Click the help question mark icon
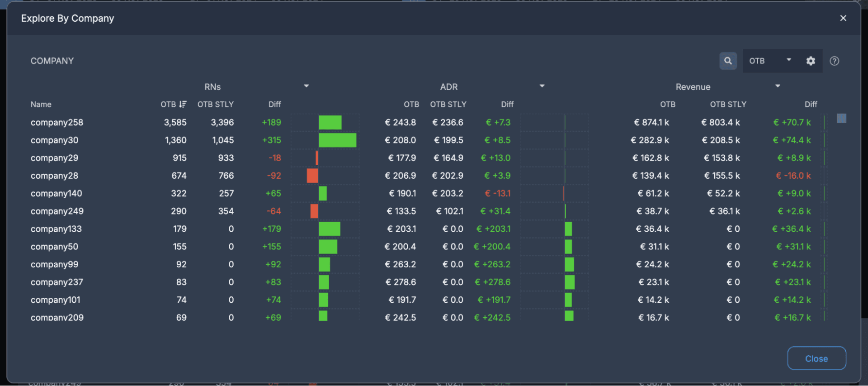 (834, 61)
